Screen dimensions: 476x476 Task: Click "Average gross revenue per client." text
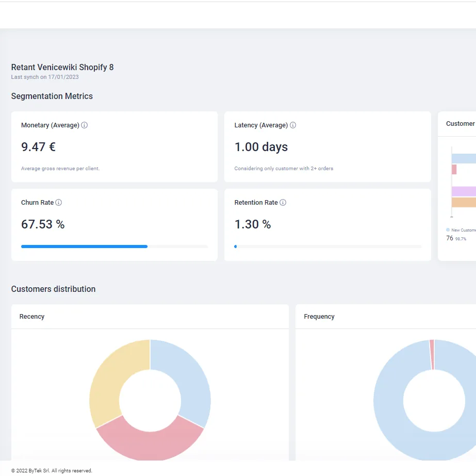pos(60,169)
